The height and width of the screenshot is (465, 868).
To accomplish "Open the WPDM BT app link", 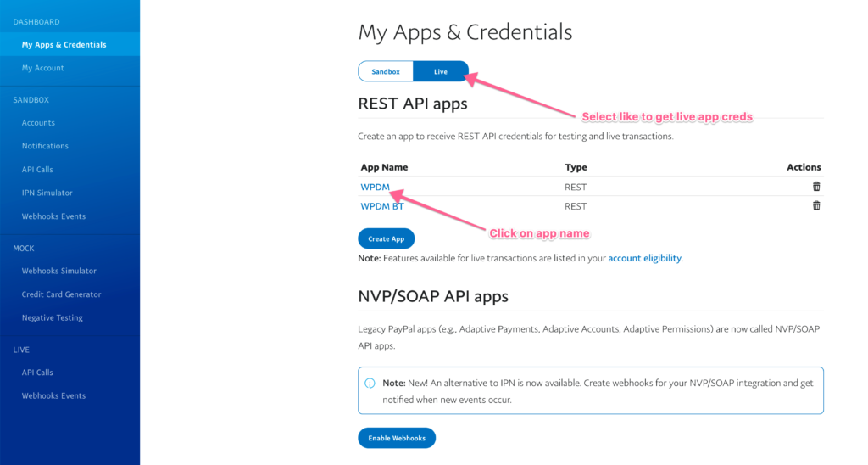I will (382, 206).
